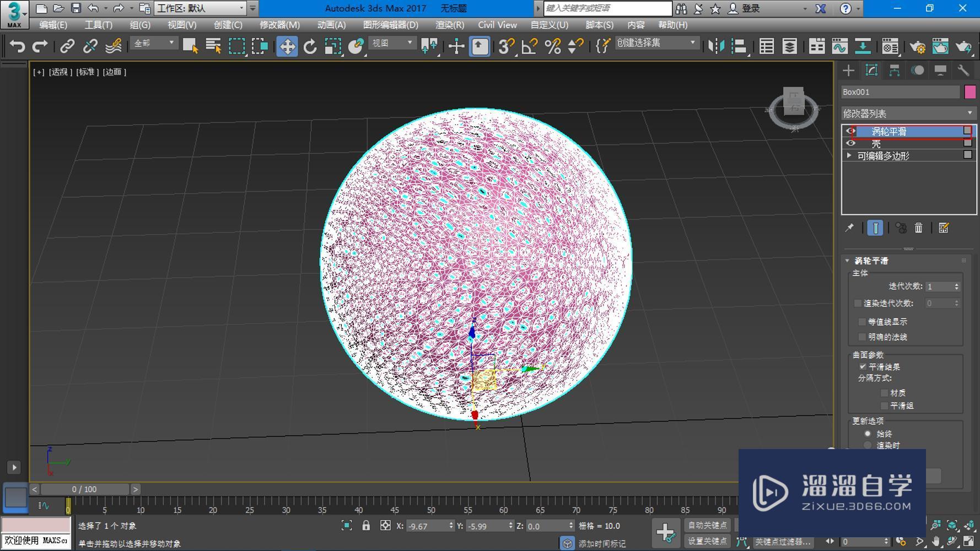Open the 工作区 workspace dropdown
This screenshot has height=551, width=980.
[x=200, y=8]
